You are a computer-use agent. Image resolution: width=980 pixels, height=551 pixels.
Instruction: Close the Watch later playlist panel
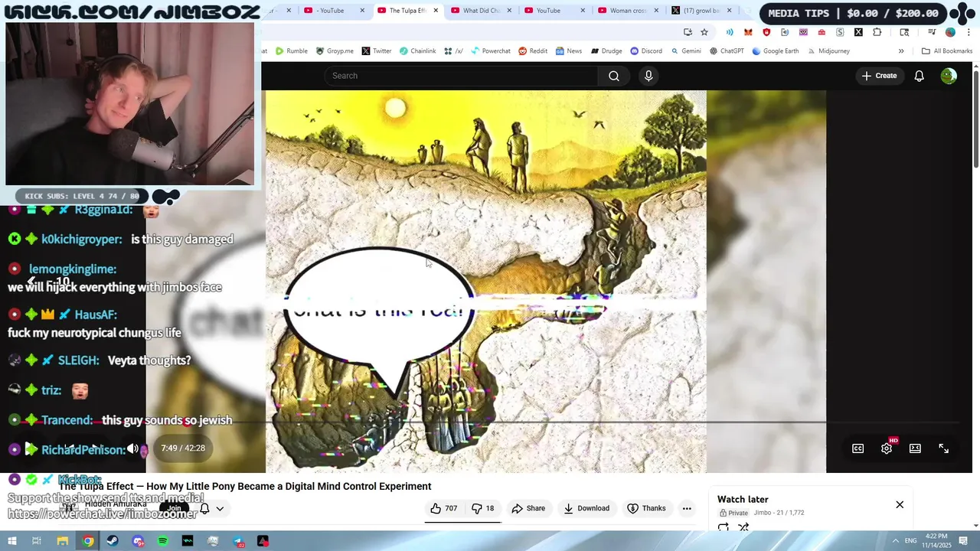(x=900, y=504)
